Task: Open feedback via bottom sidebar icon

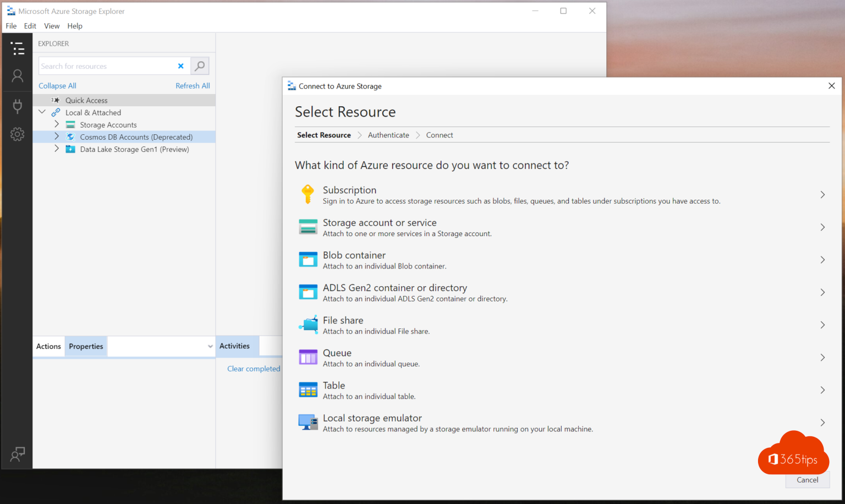Action: pyautogui.click(x=17, y=454)
